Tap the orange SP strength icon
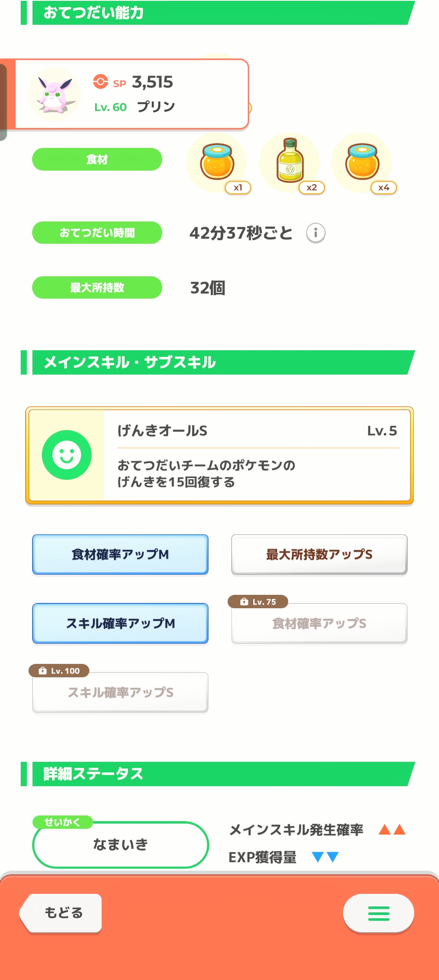 [100, 82]
